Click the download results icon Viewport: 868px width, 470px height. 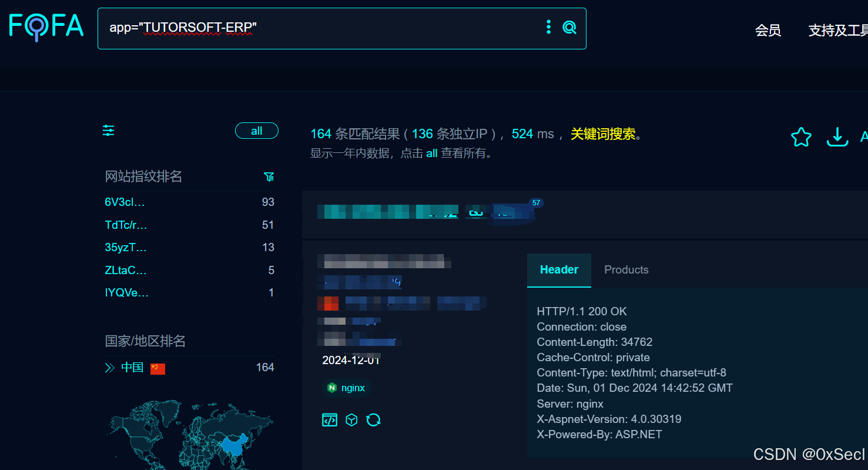[837, 136]
